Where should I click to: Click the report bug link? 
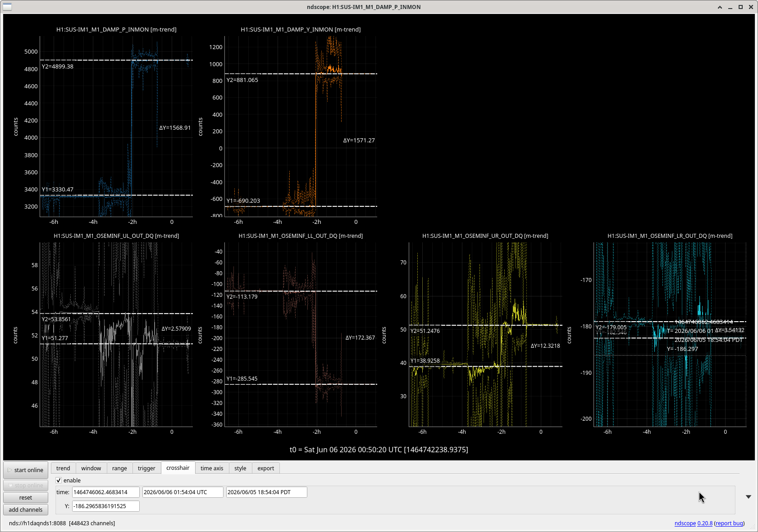pos(730,523)
